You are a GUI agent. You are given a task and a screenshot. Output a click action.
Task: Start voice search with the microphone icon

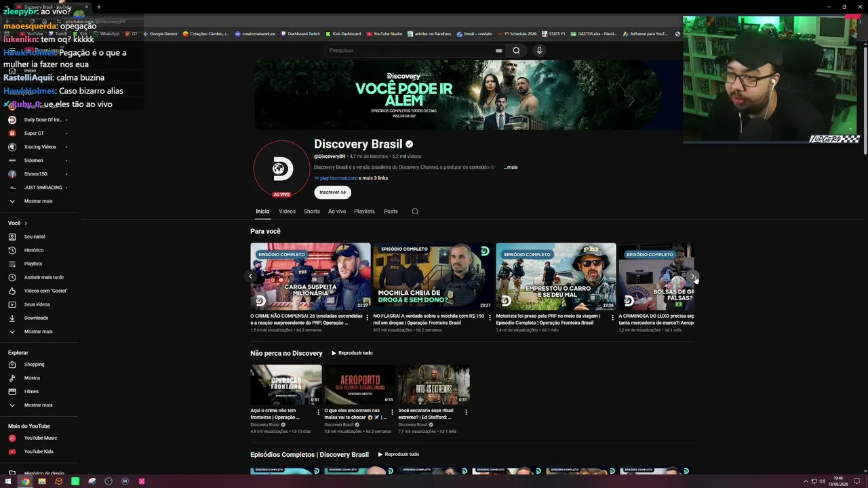539,50
